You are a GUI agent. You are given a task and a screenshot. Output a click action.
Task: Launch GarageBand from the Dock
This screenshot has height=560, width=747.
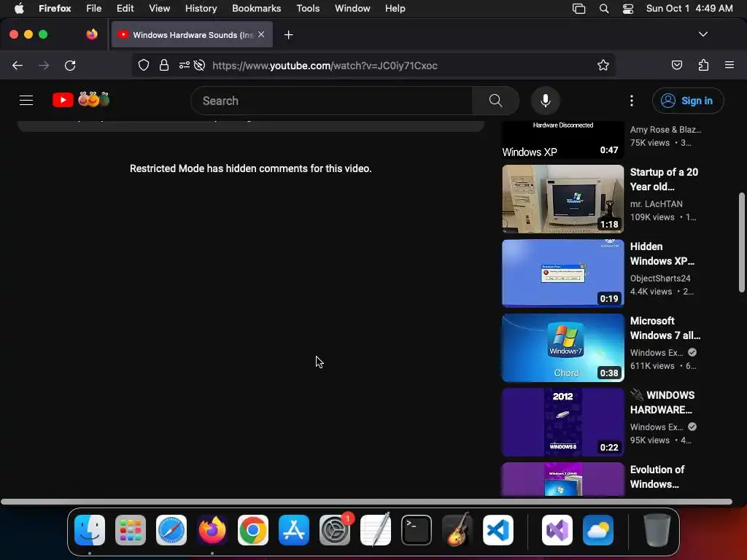[x=458, y=530]
